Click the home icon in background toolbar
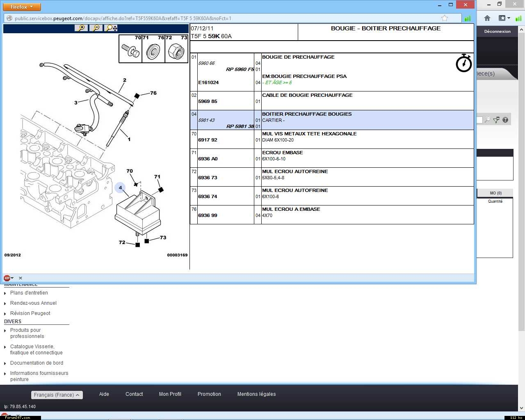This screenshot has height=420, width=525. point(487,18)
